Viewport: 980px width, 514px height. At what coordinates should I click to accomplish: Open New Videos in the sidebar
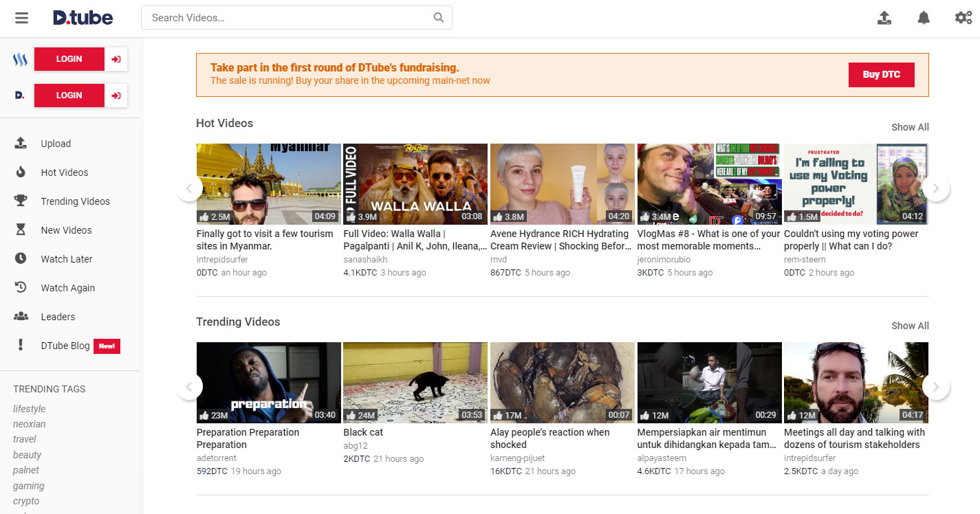(66, 230)
